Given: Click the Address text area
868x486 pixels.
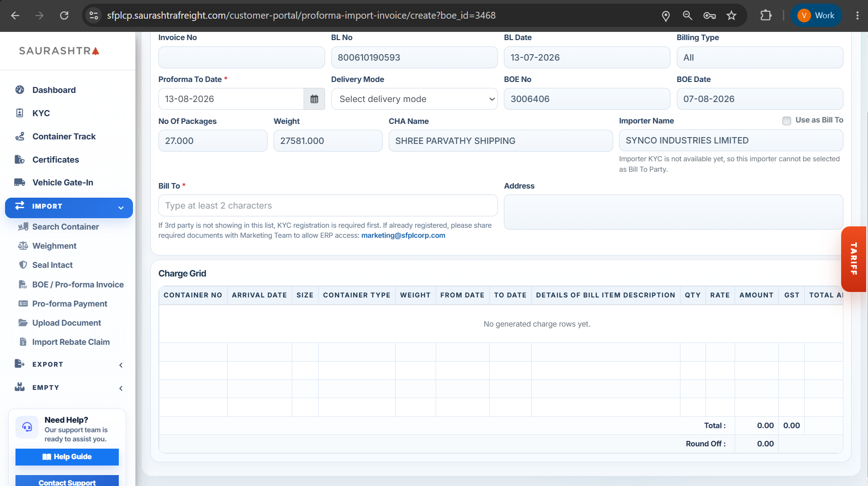Looking at the screenshot, I should point(673,212).
